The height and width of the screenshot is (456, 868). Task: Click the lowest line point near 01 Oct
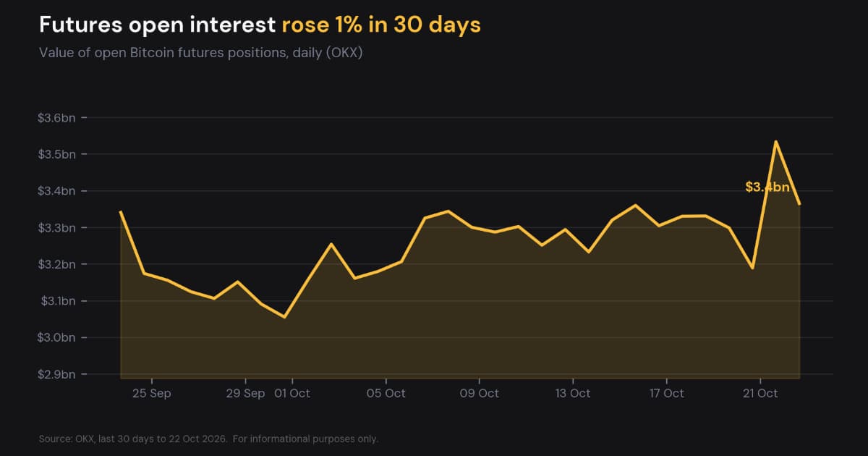coord(284,317)
